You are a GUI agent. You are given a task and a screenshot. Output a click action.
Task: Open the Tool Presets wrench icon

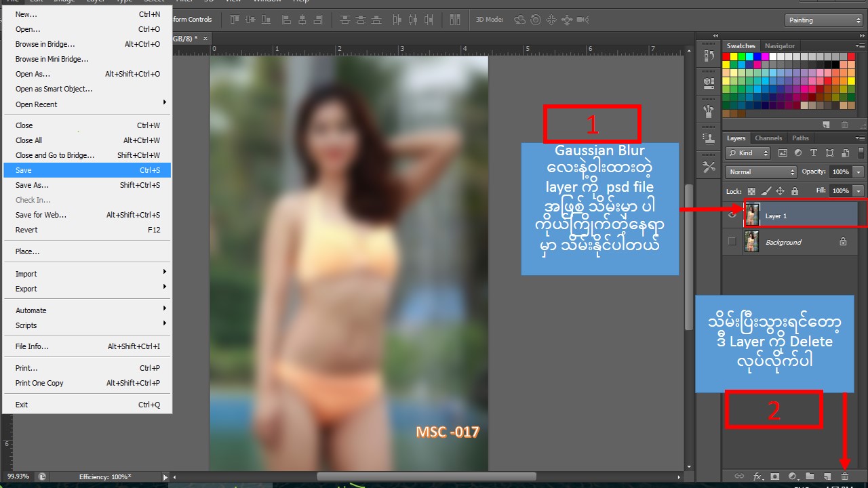[x=709, y=167]
